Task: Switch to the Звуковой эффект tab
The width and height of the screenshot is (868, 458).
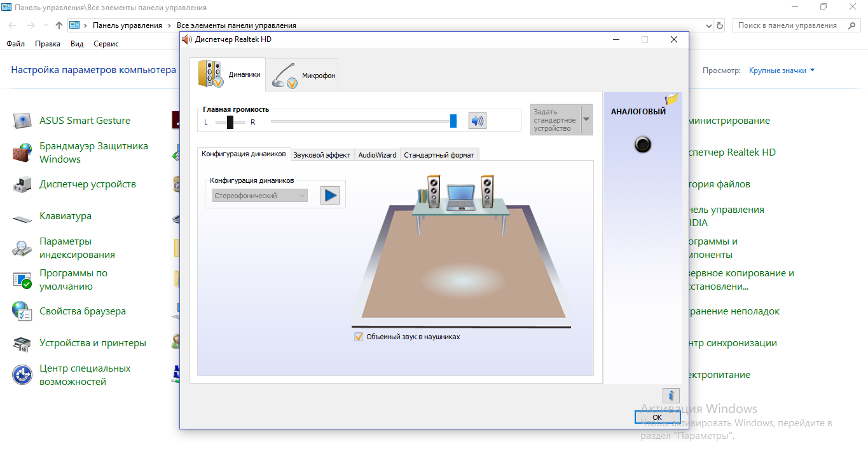Action: point(322,155)
